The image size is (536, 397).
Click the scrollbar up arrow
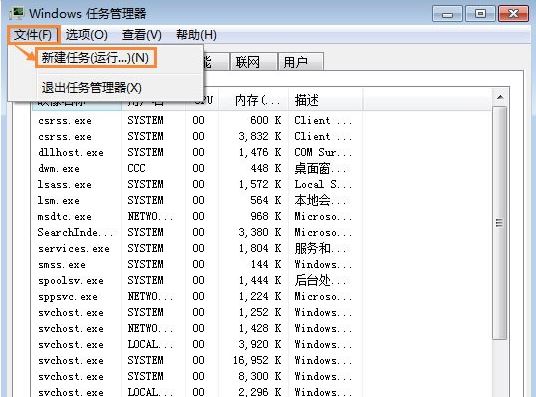tap(500, 97)
